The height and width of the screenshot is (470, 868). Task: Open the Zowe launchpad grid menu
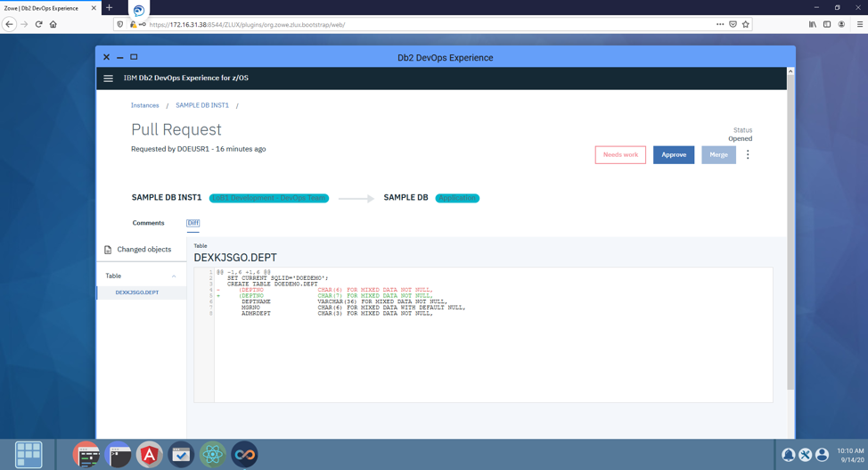coord(29,455)
